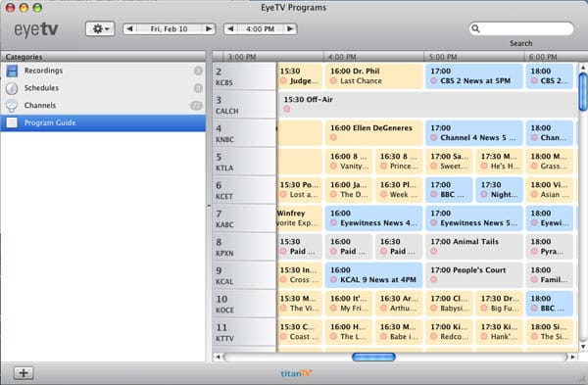Select channel 7 KABC row header
This screenshot has height=385, width=588.
244,218
